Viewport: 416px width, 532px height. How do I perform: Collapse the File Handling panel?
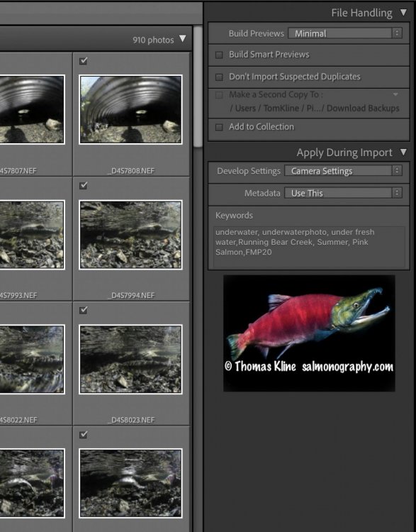pos(403,13)
